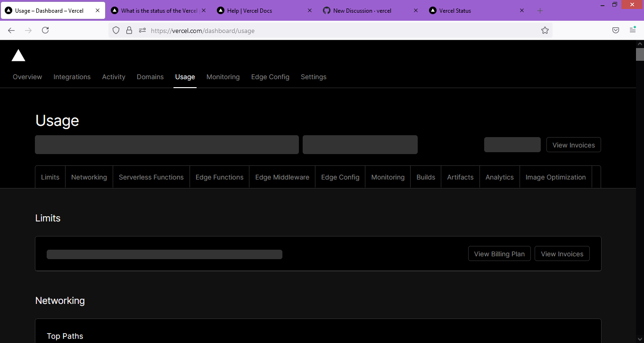Go back with browser back arrow
The image size is (644, 343).
(x=11, y=30)
